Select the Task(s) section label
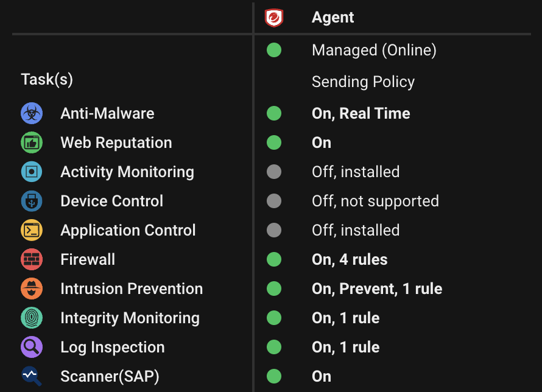 point(46,79)
